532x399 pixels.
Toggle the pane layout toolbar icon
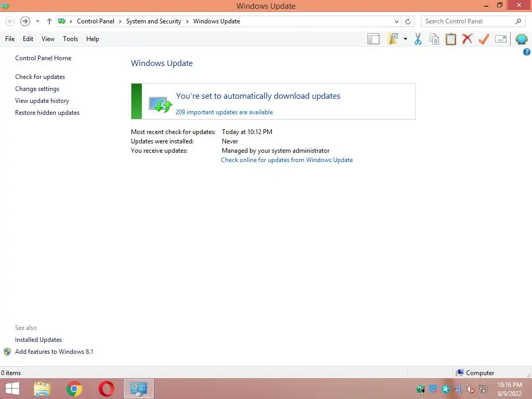(x=373, y=39)
